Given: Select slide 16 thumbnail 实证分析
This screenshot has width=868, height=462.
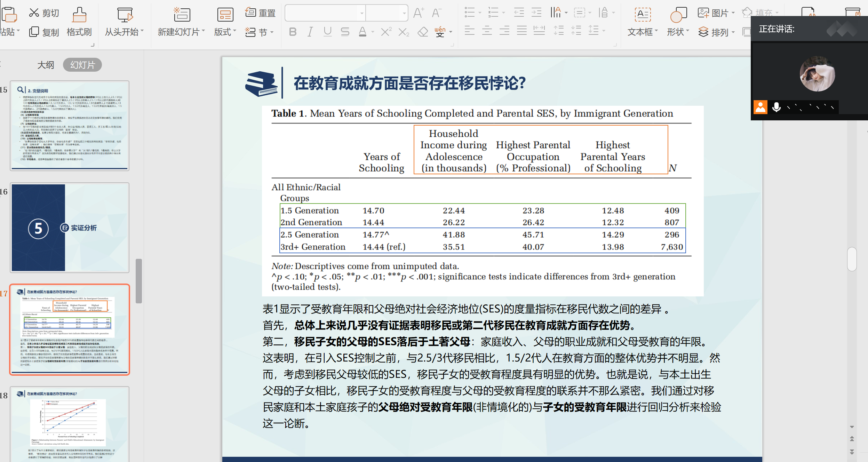Looking at the screenshot, I should 70,228.
